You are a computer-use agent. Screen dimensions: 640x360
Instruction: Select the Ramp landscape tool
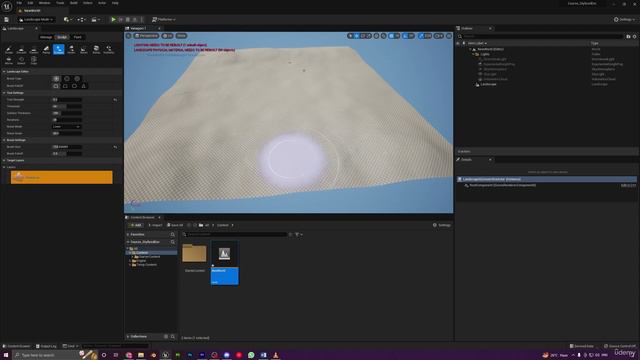pos(46,50)
